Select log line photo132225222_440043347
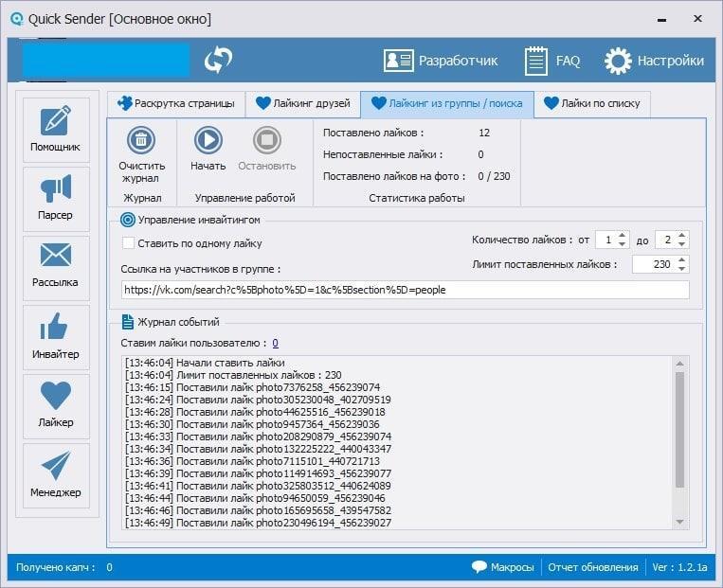This screenshot has width=723, height=588. pos(258,449)
